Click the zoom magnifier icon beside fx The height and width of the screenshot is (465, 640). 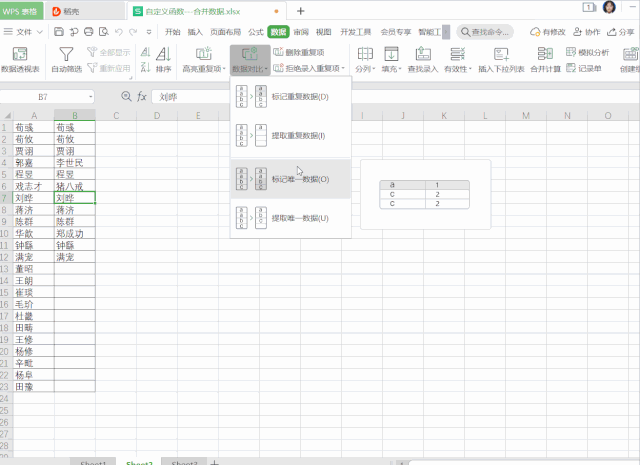127,96
